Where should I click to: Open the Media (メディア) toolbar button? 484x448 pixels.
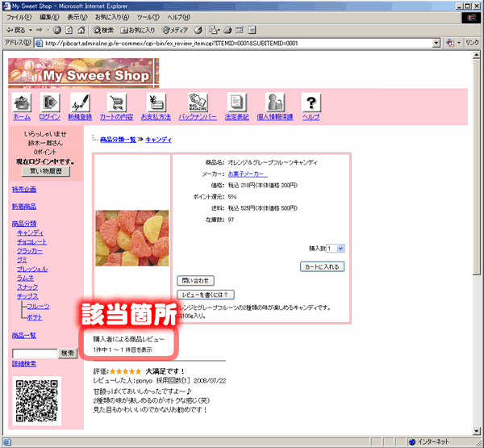175,30
